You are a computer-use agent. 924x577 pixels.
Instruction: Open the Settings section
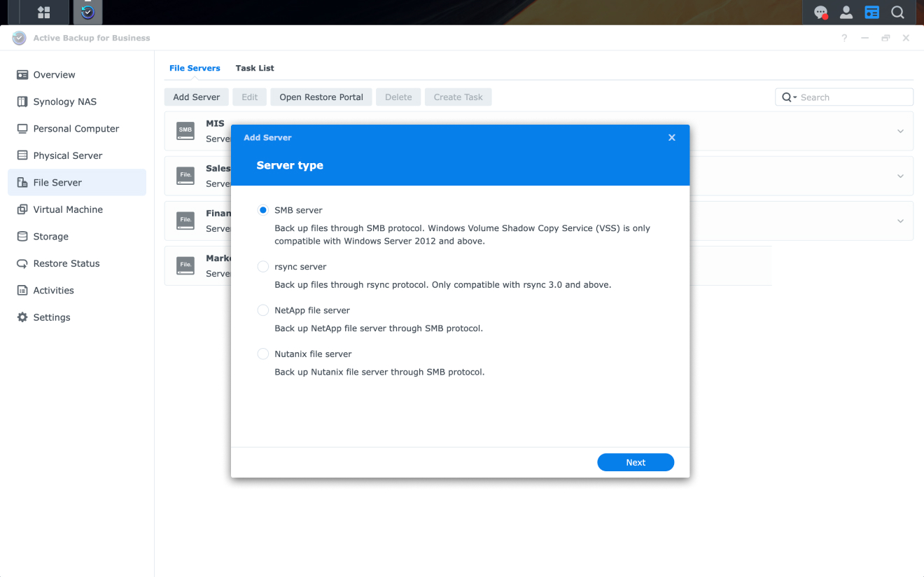(50, 317)
